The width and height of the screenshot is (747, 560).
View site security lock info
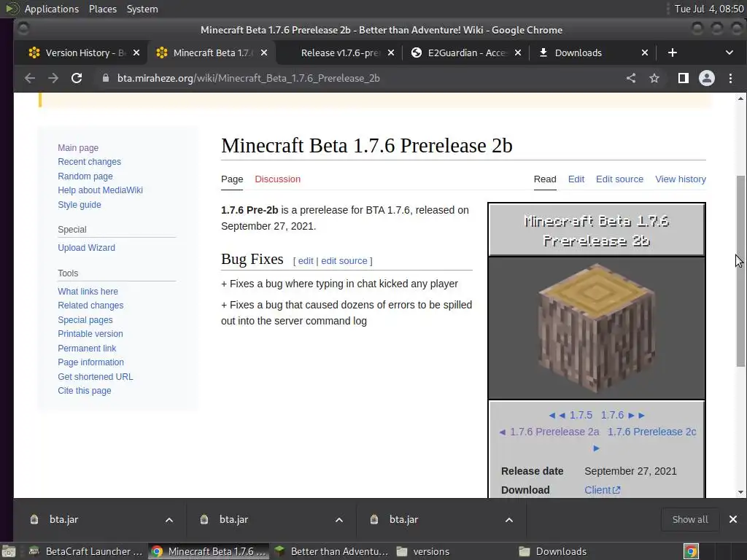106,78
